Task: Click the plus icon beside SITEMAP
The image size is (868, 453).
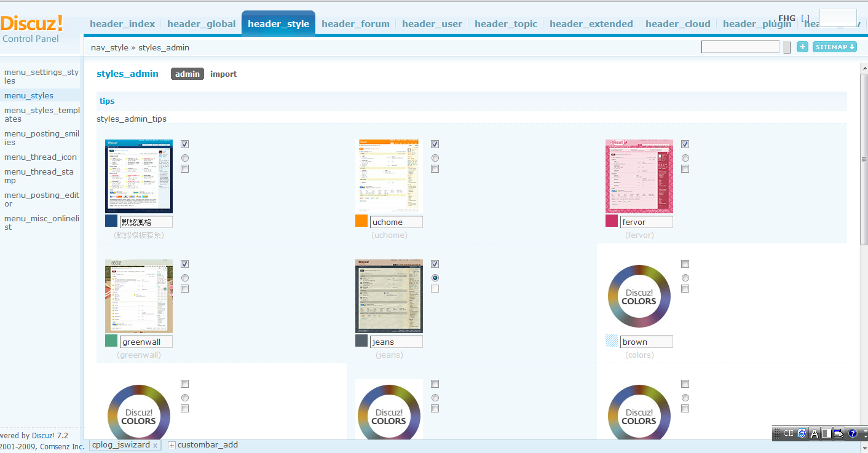Action: [x=802, y=47]
